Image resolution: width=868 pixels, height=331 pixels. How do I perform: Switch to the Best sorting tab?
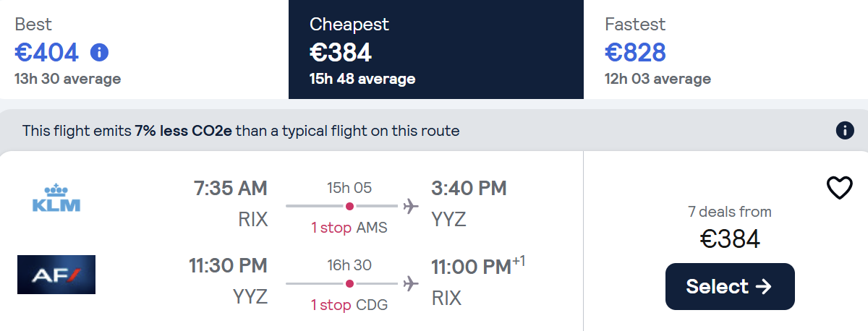144,49
